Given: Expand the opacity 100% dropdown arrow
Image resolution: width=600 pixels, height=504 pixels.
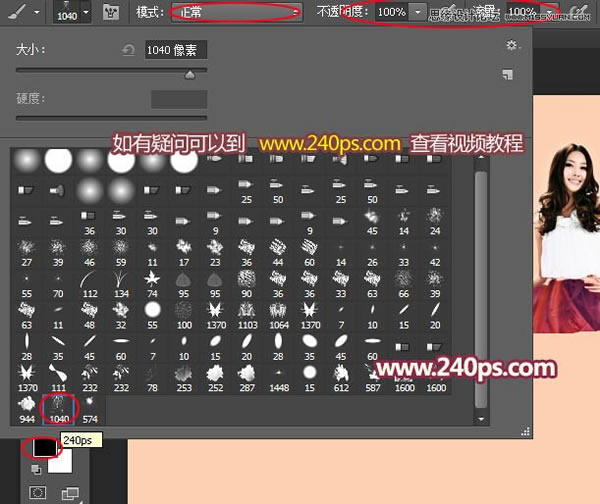Looking at the screenshot, I should tap(418, 12).
